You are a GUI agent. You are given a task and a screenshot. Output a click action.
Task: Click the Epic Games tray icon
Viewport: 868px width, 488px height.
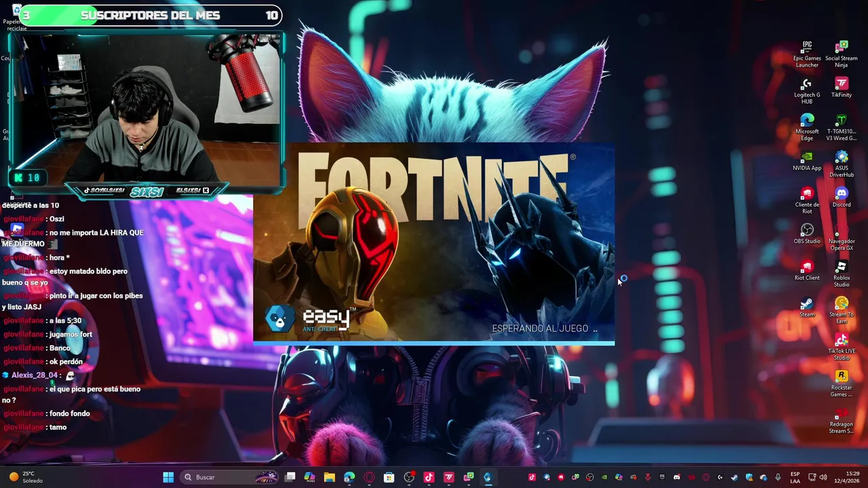pyautogui.click(x=662, y=477)
